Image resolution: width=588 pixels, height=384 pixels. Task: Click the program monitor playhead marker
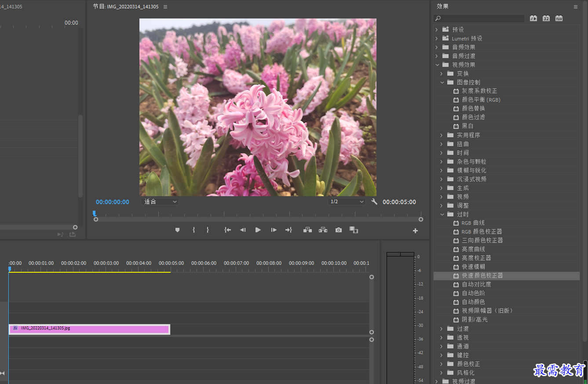click(94, 213)
